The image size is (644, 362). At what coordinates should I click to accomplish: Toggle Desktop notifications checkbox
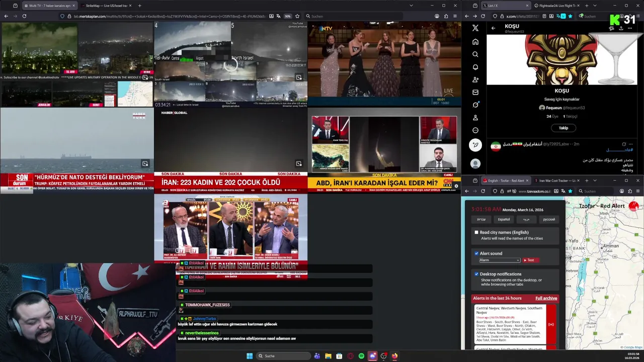pyautogui.click(x=476, y=274)
